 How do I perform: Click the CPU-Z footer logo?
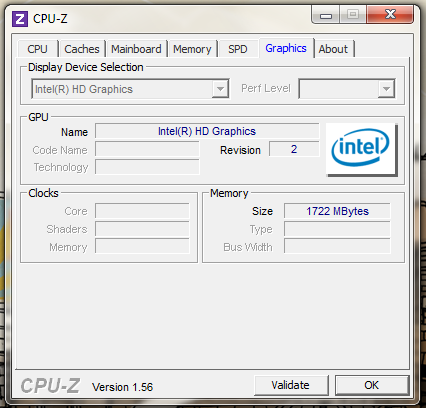(50, 386)
